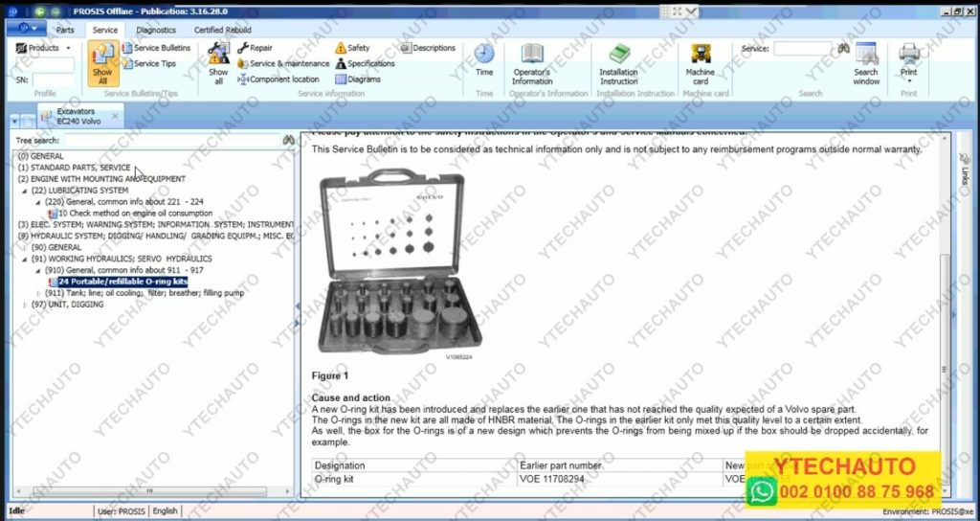The height and width of the screenshot is (521, 980).
Task: Switch to the Service ribbon tab
Action: 105,30
